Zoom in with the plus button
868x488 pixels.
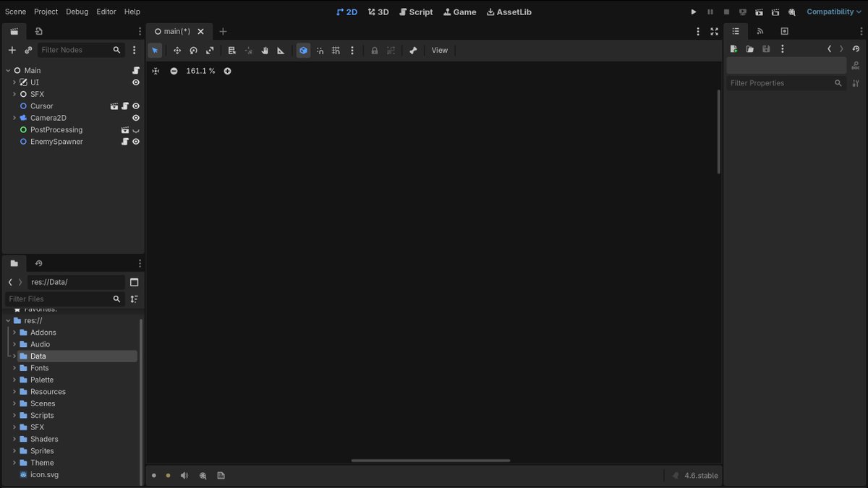click(227, 71)
